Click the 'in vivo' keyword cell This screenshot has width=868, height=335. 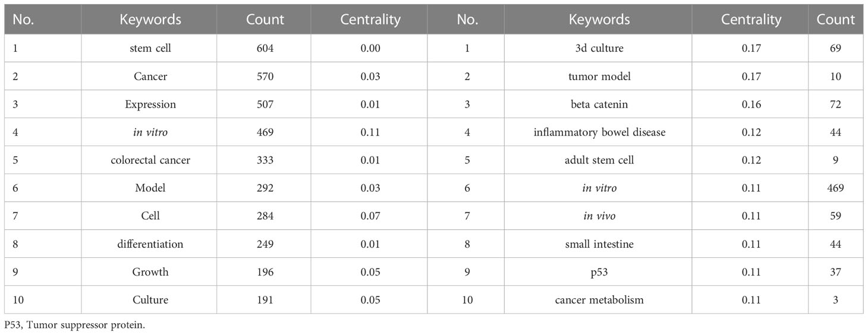(599, 216)
